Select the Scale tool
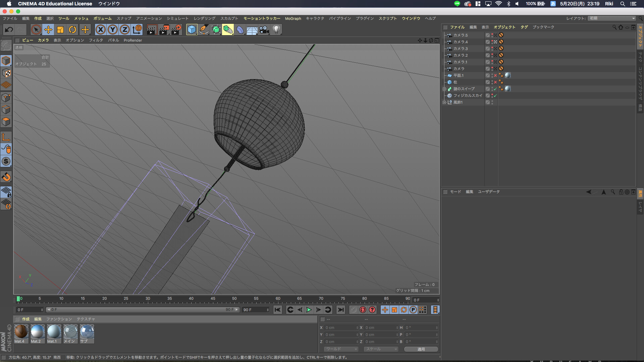Screen dimensions: 644x362 click(60, 30)
